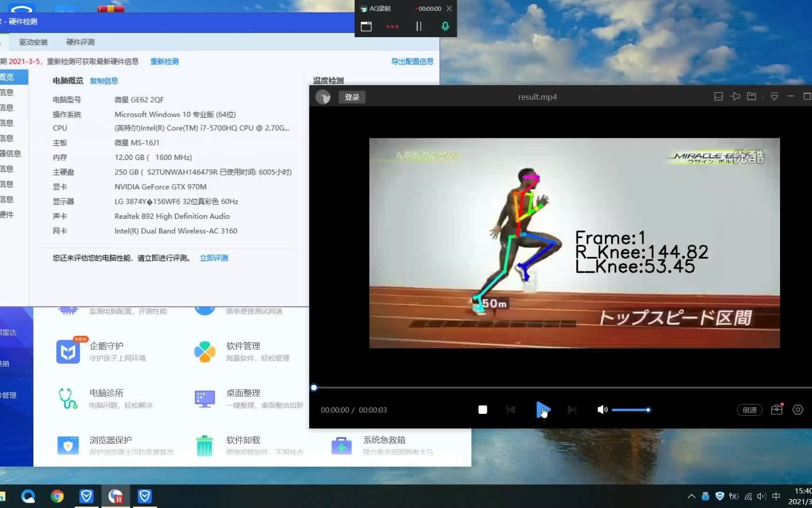The height and width of the screenshot is (508, 812).
Task: Switch the 中 input method indicator
Action: pyautogui.click(x=776, y=496)
